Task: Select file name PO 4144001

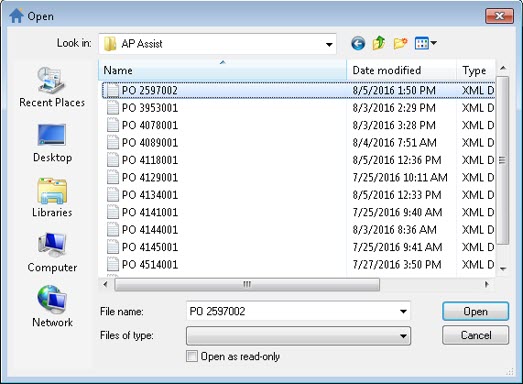Action: (x=150, y=230)
